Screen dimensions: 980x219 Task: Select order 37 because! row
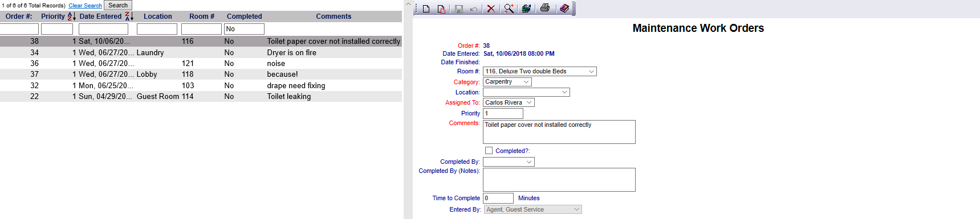(x=201, y=75)
